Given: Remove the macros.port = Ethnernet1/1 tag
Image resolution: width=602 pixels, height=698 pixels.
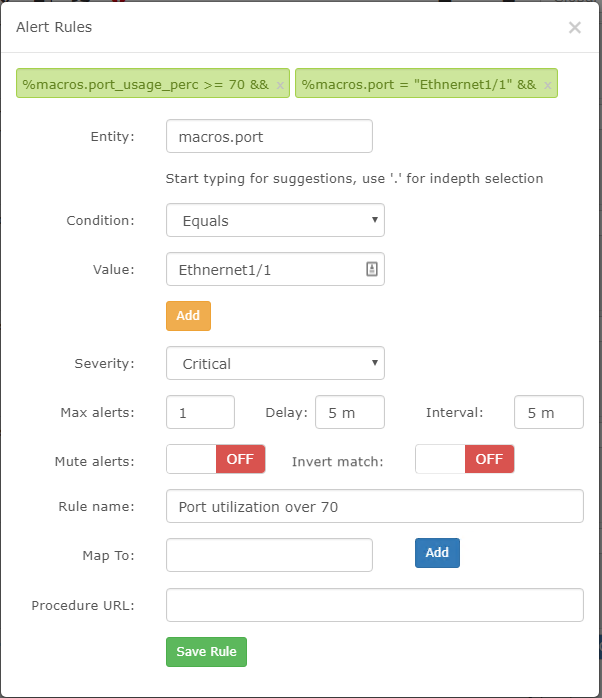Looking at the screenshot, I should click(547, 85).
